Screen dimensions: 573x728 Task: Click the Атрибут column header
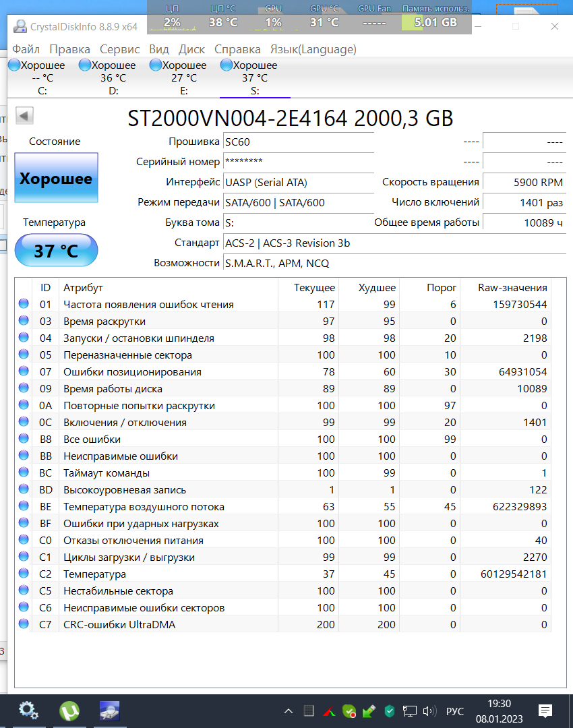(169, 287)
